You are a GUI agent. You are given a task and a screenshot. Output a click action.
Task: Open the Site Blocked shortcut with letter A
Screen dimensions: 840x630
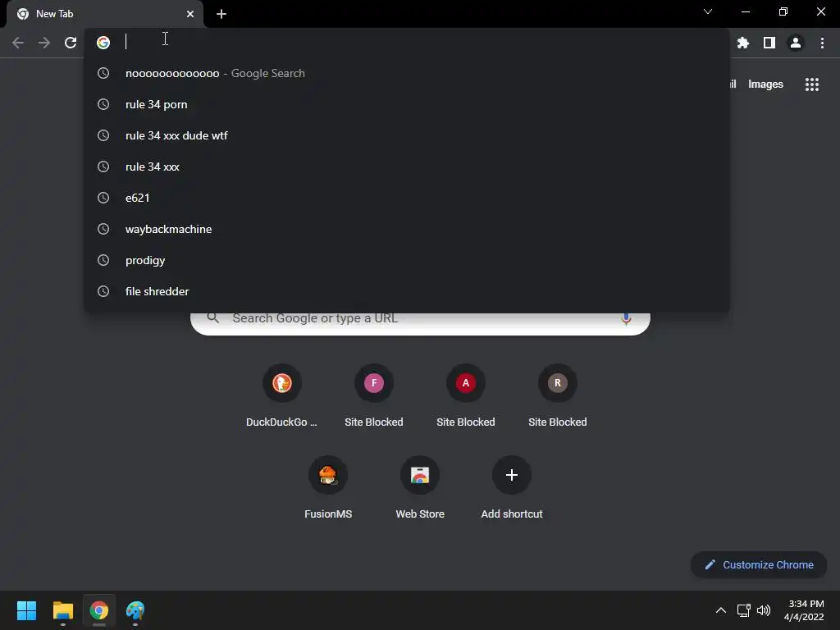466,396
